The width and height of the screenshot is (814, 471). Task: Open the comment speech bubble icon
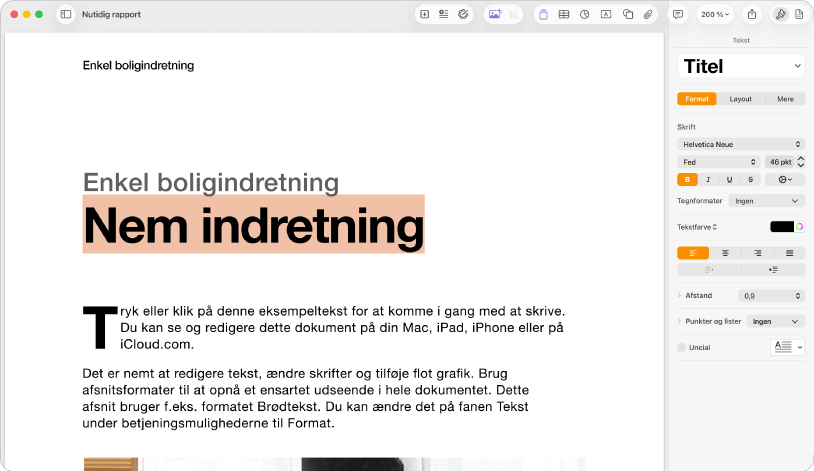tap(678, 15)
